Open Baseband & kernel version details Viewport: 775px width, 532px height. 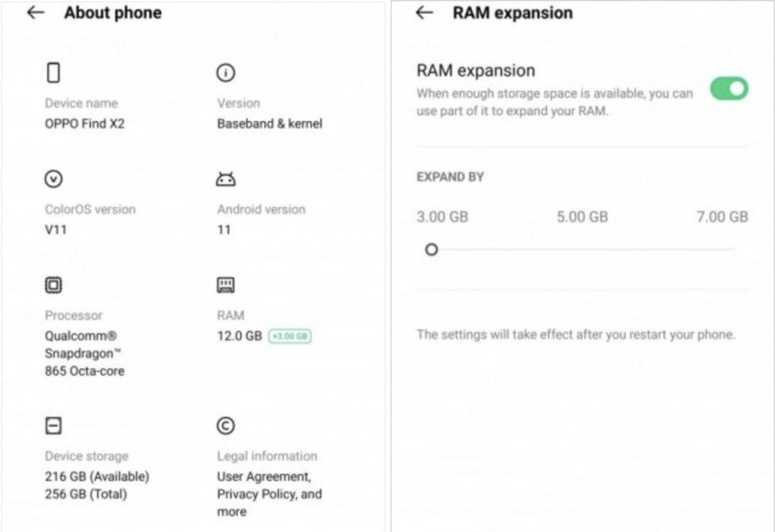[x=270, y=124]
